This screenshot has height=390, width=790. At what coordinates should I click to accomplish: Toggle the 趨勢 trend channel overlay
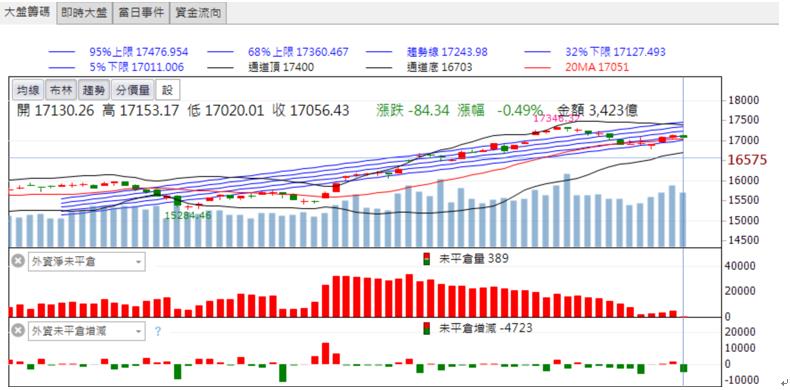click(x=94, y=91)
